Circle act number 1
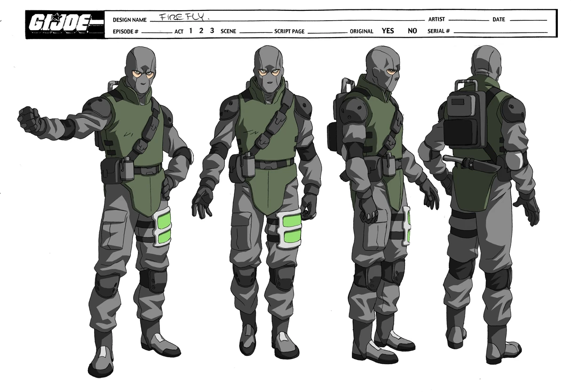Viewport: 571px width, 392px height. 190,30
